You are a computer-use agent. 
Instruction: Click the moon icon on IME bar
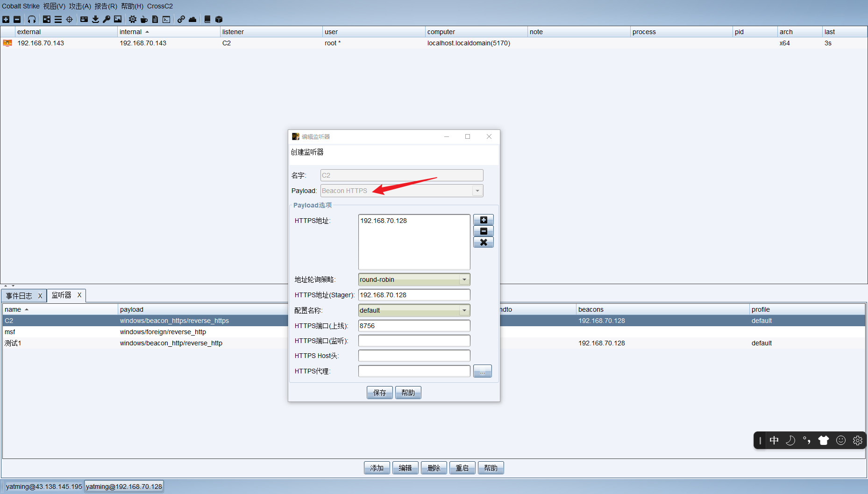pyautogui.click(x=790, y=440)
